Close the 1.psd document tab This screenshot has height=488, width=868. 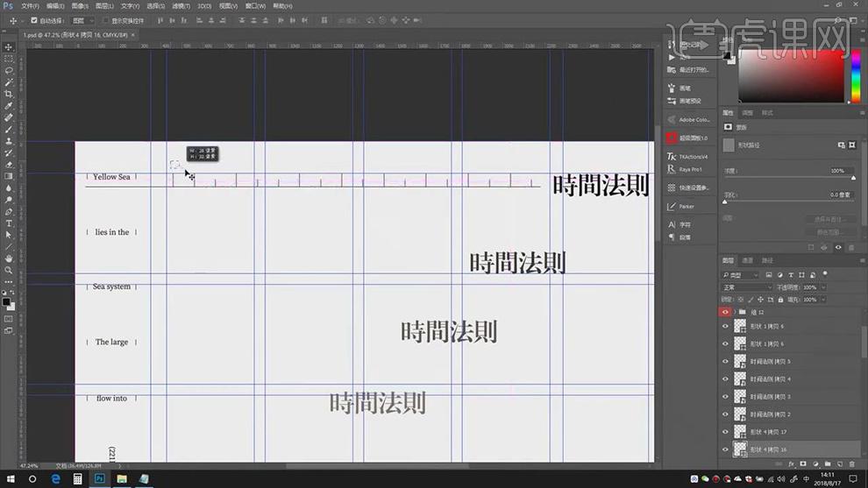click(133, 35)
